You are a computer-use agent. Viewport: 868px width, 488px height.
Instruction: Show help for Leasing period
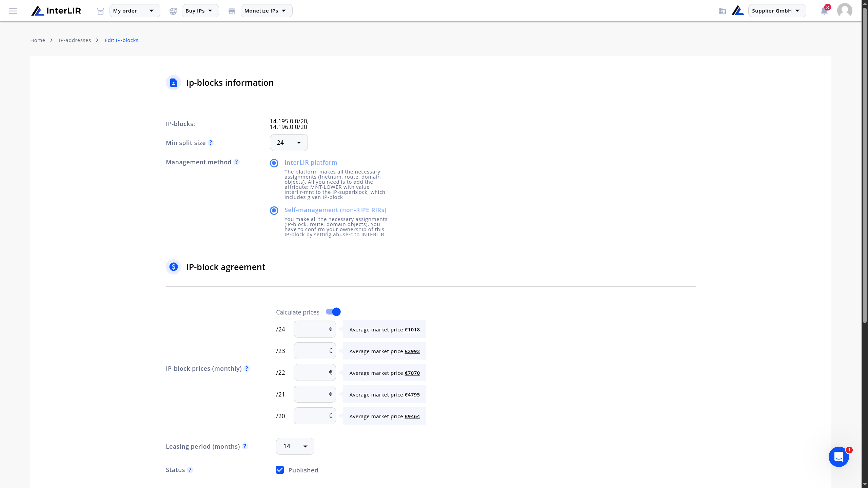click(245, 446)
